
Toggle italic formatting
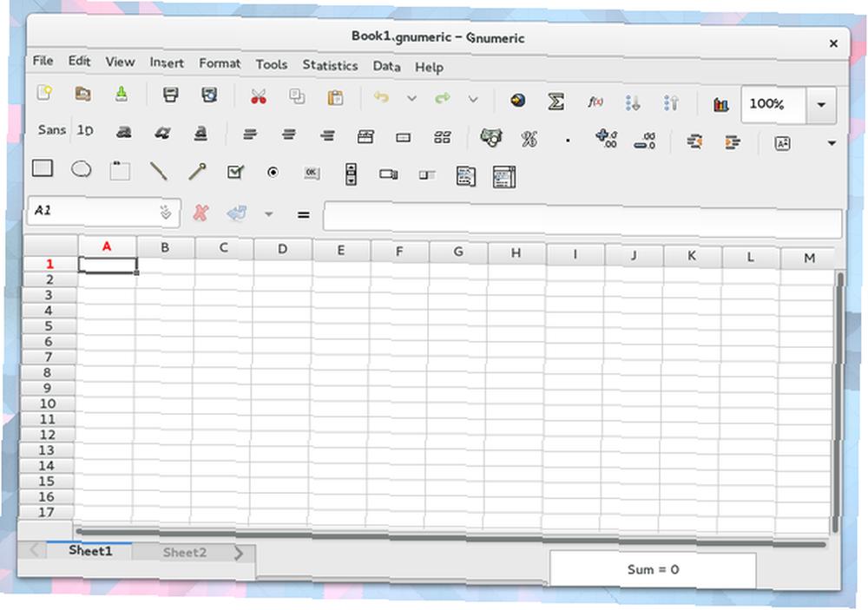click(x=162, y=133)
